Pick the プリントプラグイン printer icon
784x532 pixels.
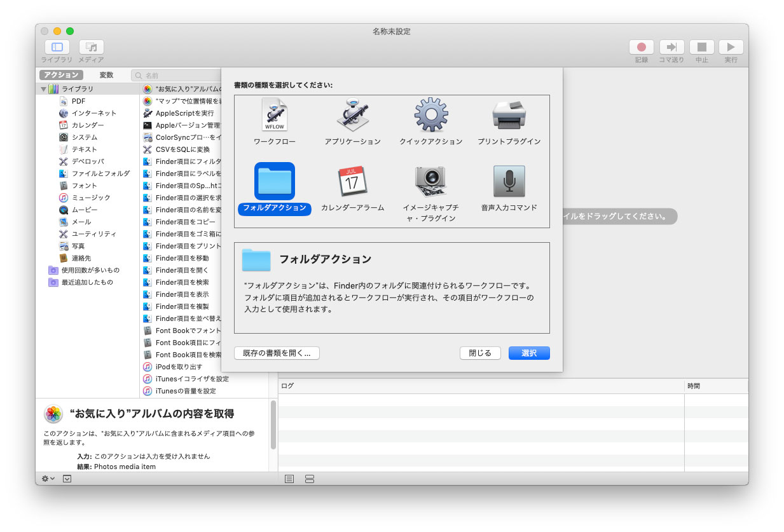[509, 115]
